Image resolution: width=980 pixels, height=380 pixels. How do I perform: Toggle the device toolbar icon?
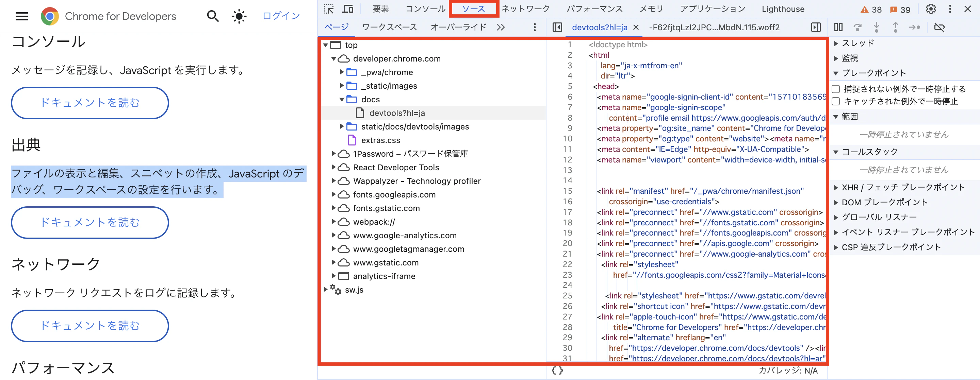point(348,9)
